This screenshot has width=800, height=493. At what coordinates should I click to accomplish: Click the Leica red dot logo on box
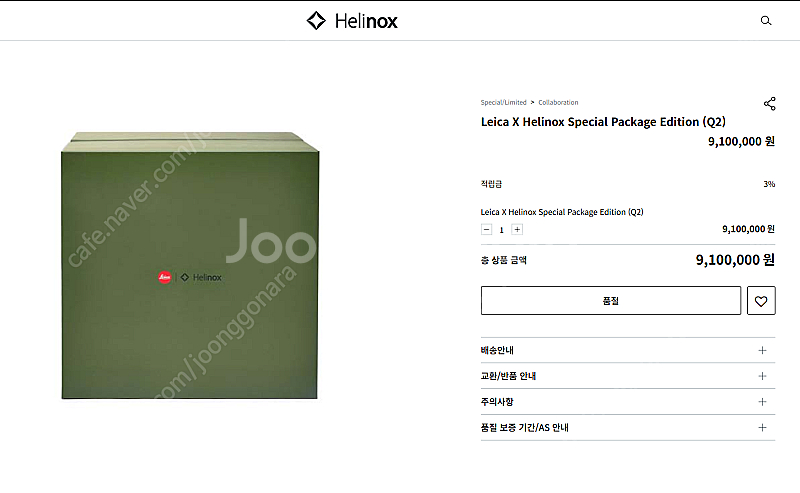[164, 277]
